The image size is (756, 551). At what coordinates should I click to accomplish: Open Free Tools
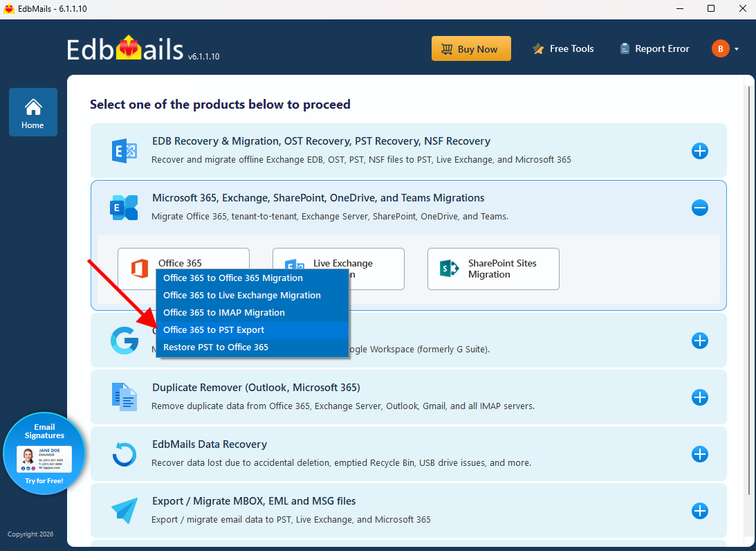point(562,48)
